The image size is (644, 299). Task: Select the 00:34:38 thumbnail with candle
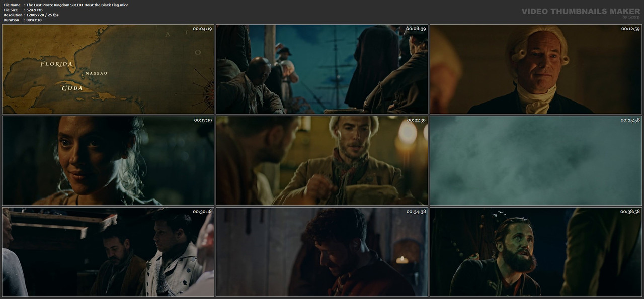tap(322, 252)
